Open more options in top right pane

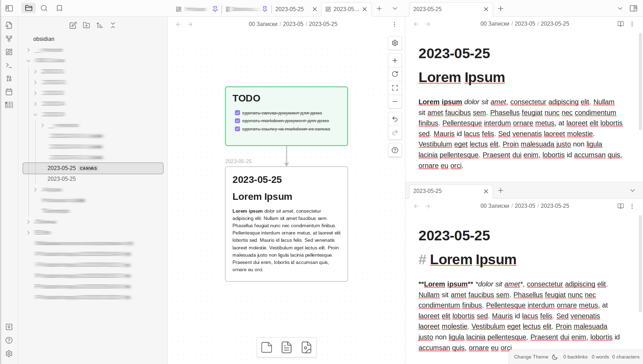coord(632,24)
